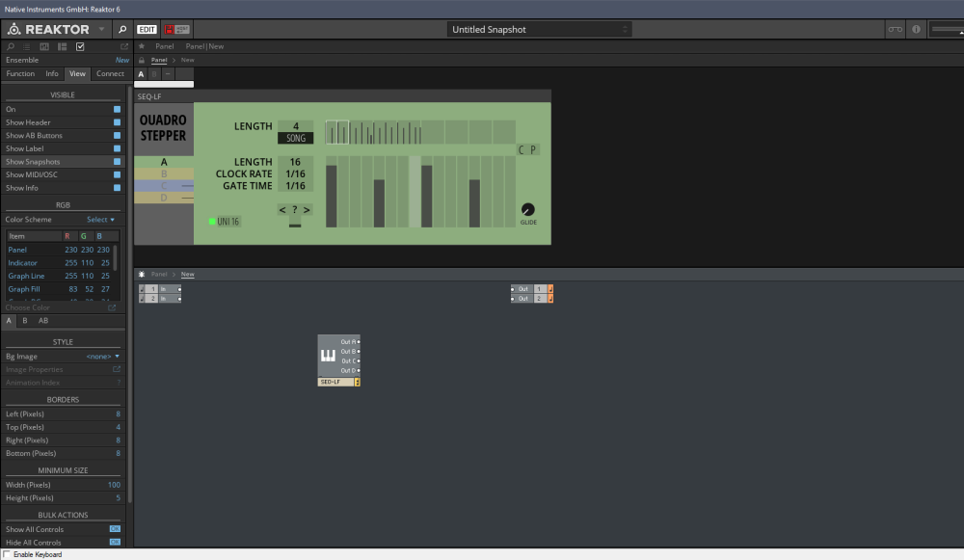Select the Graph Fill color row
The height and width of the screenshot is (560, 964).
[x=59, y=289]
